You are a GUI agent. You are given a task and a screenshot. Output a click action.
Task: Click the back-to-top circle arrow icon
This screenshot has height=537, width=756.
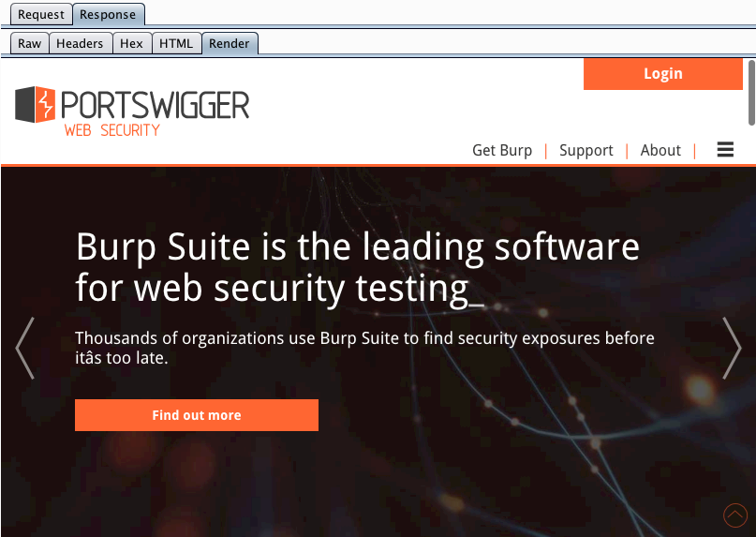click(x=735, y=515)
